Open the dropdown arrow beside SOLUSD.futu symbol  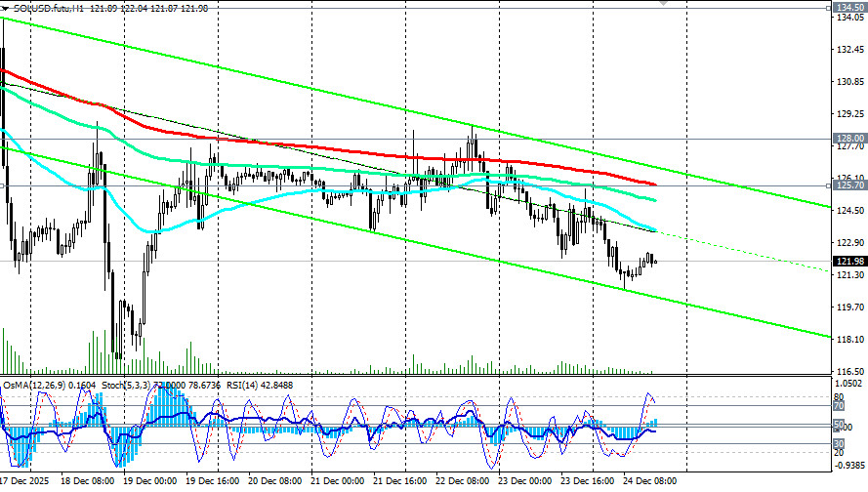pyautogui.click(x=6, y=8)
